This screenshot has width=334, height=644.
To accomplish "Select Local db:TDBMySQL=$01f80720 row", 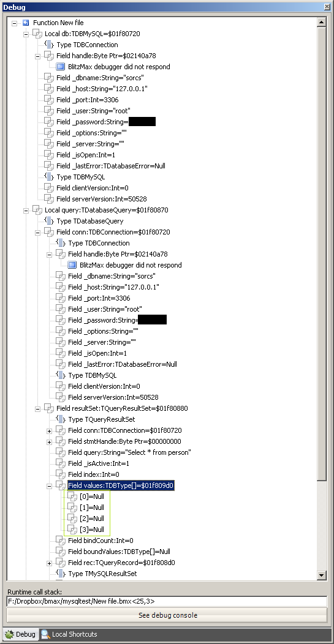I will coord(92,34).
